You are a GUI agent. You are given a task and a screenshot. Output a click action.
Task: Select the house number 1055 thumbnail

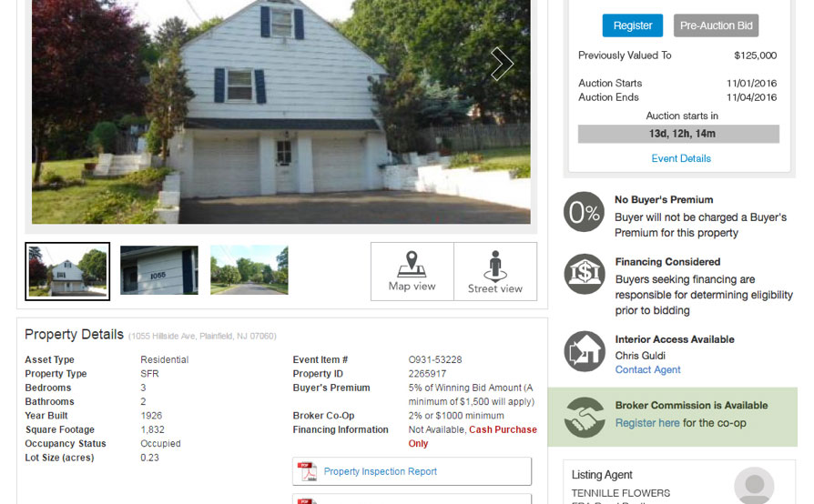pos(158,270)
